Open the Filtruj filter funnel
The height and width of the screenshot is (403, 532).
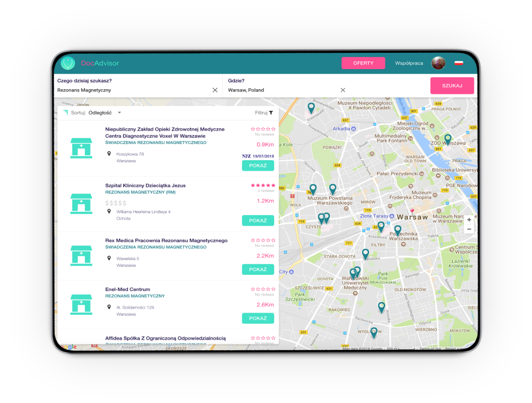[264, 113]
